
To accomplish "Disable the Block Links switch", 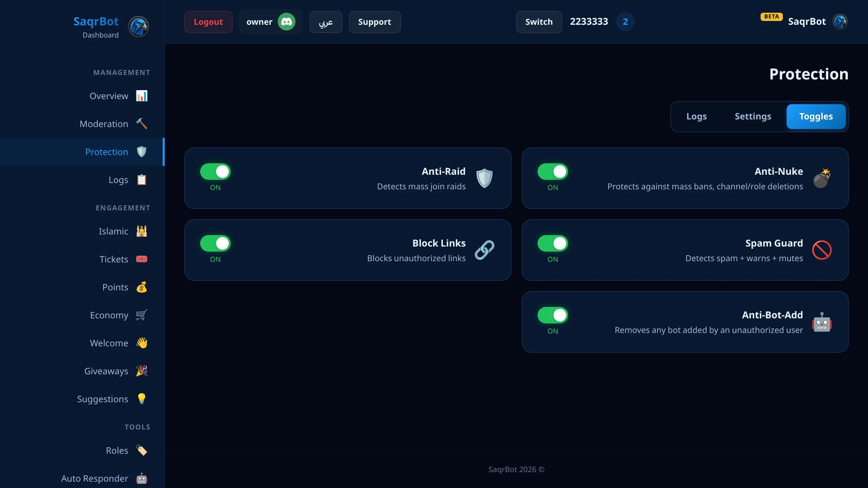I will click(215, 243).
